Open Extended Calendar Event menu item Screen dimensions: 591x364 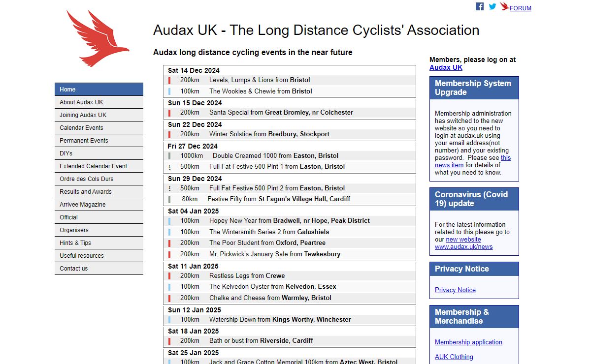click(99, 166)
